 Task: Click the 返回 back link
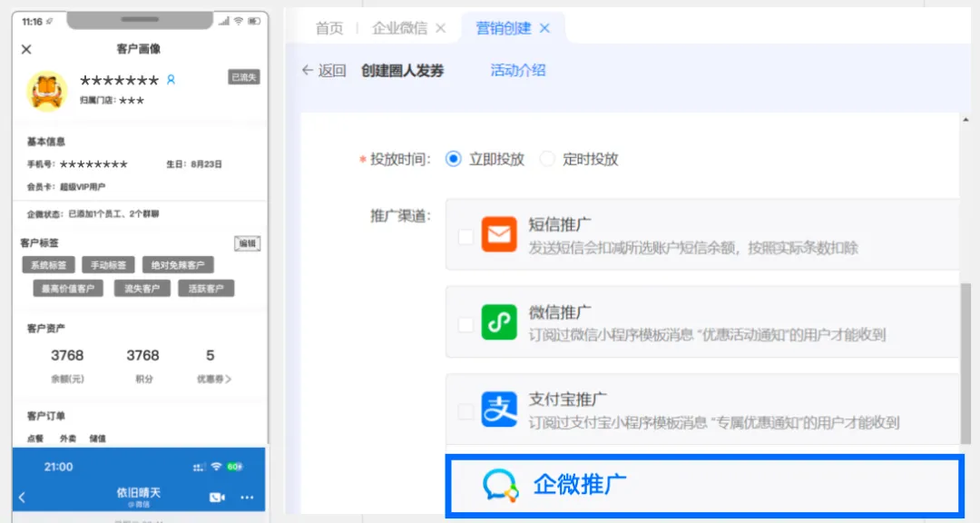pyautogui.click(x=324, y=71)
